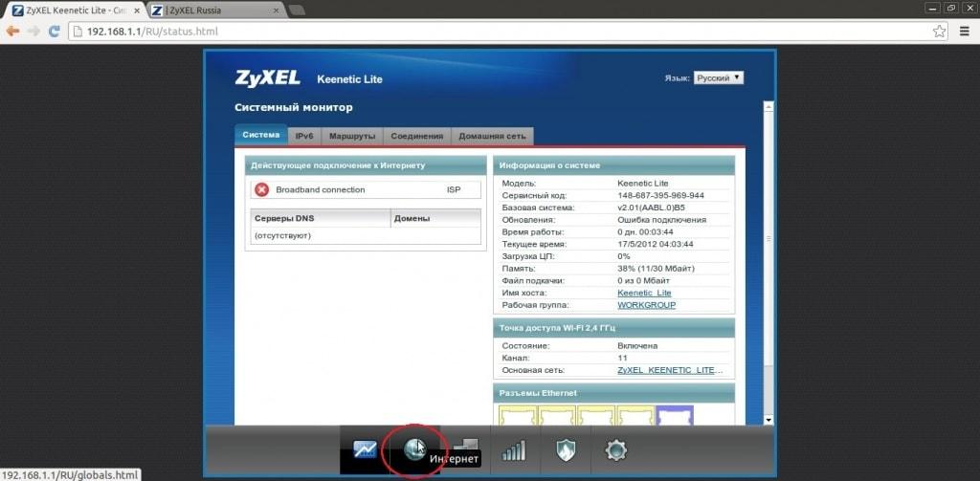980x481 pixels.
Task: Click the Точка доступа Wi-Fi 2,4 ГГц header
Action: click(613, 328)
